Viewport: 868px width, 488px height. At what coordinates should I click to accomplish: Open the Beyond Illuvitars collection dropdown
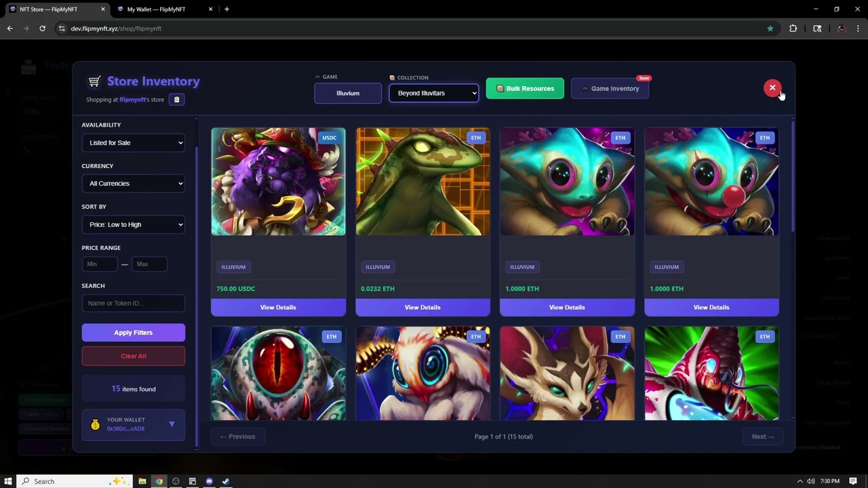[x=434, y=93]
